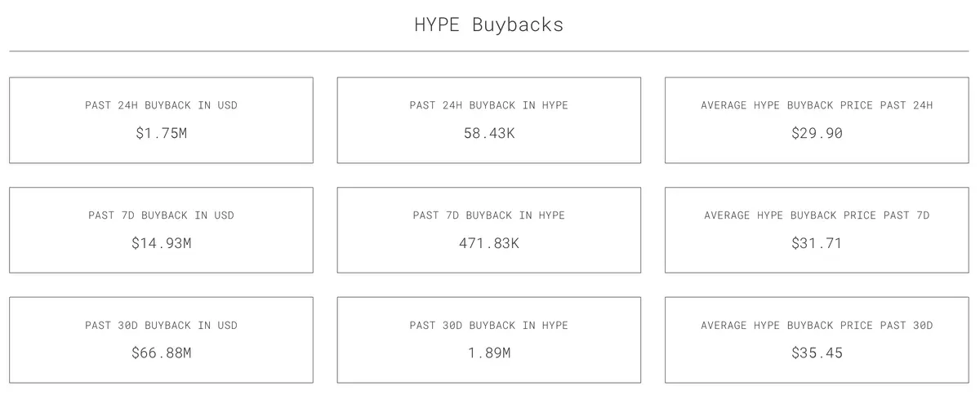
Task: Click the $31.71 average price
Action: point(817,243)
